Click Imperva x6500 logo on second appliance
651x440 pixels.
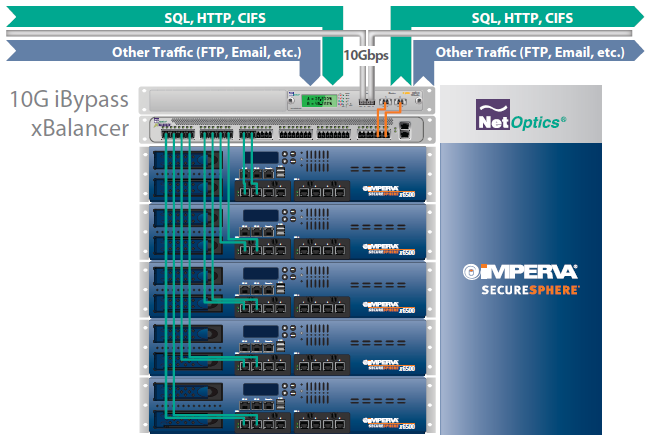(389, 249)
